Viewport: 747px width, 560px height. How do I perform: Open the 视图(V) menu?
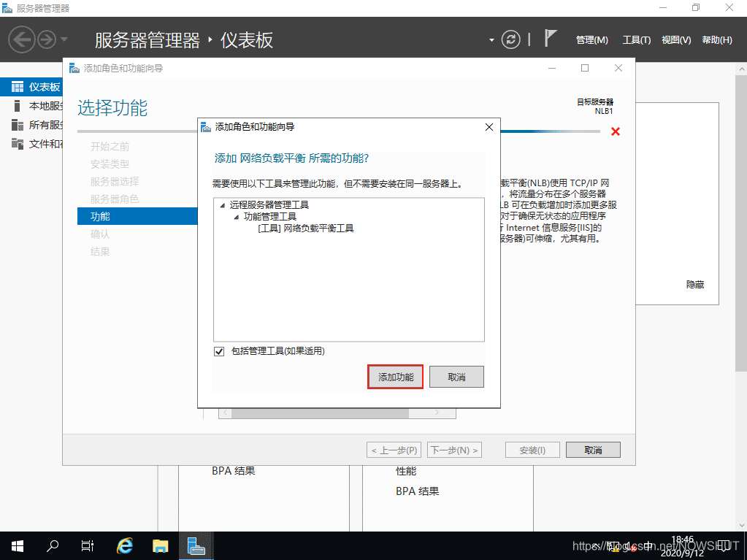pos(676,40)
